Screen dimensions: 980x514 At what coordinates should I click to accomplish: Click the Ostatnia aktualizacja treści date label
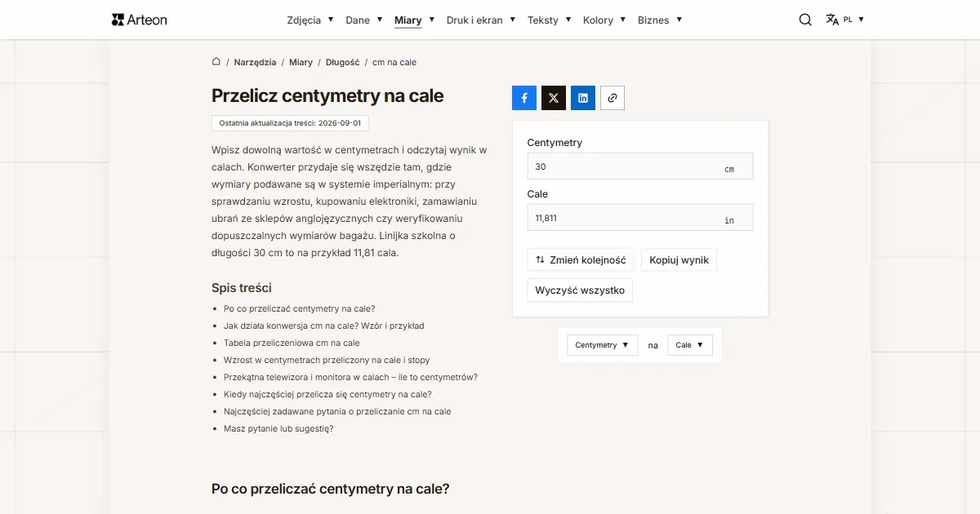coord(290,123)
